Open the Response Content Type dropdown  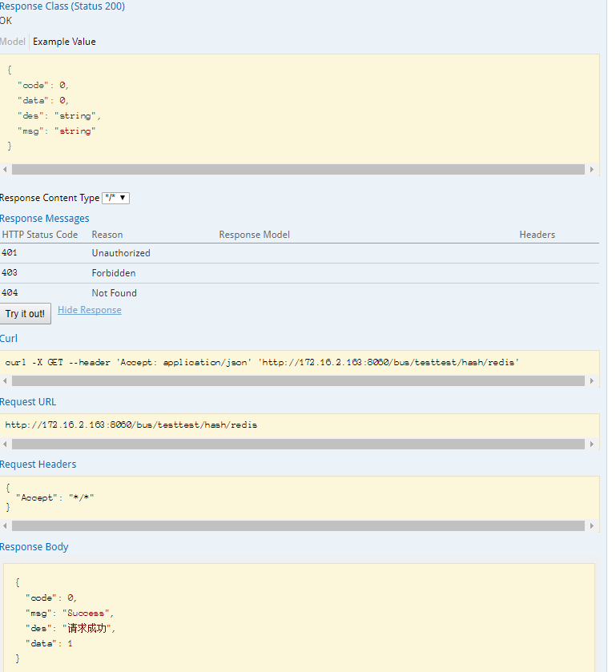tap(115, 198)
